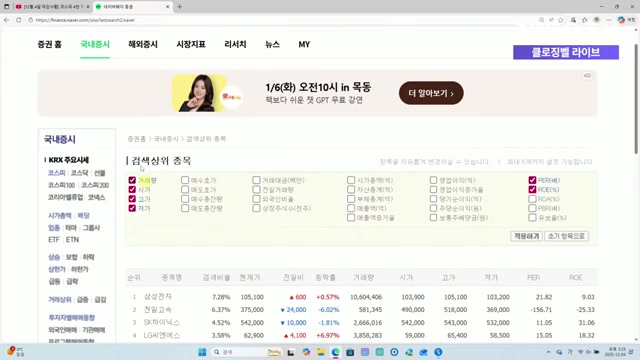Open the 시가총액 sidebar link
This screenshot has width=640, height=360.
pyautogui.click(x=60, y=216)
